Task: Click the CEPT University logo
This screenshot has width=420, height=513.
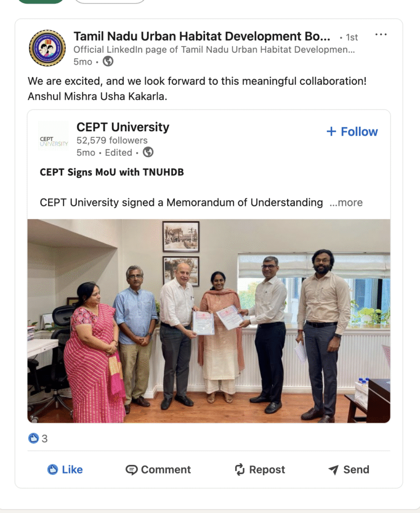Action: click(x=54, y=140)
